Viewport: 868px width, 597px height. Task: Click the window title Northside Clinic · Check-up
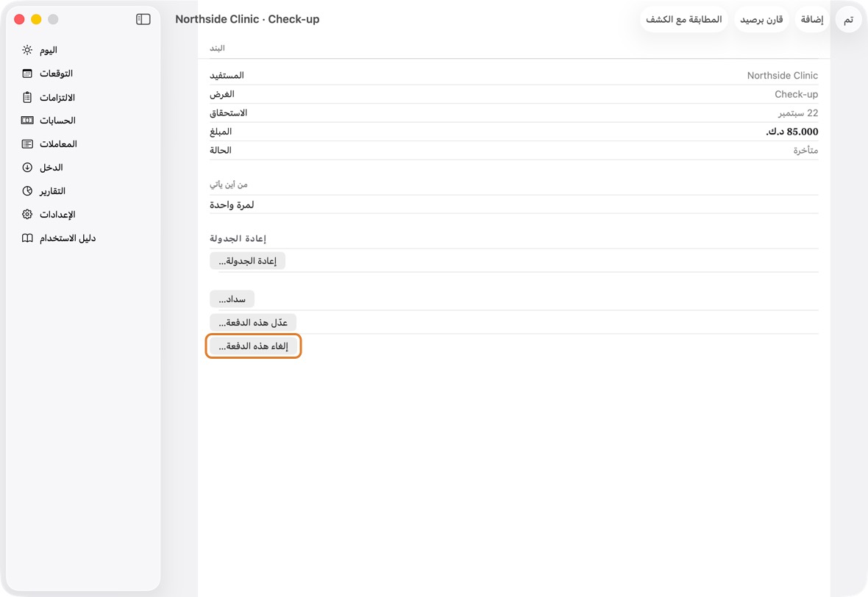247,19
